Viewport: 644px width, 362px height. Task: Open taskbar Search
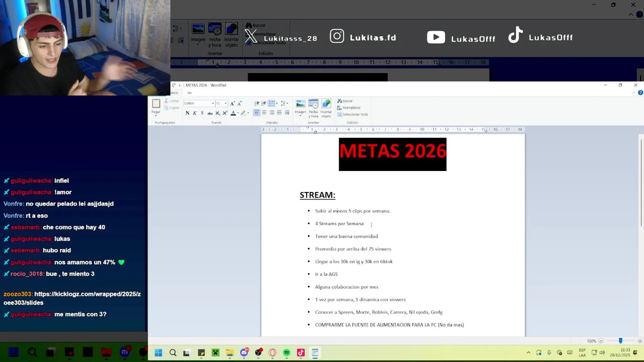click(173, 353)
